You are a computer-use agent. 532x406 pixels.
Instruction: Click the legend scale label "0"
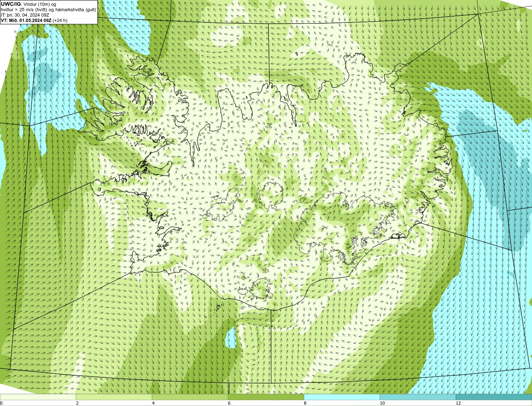pyautogui.click(x=1, y=403)
